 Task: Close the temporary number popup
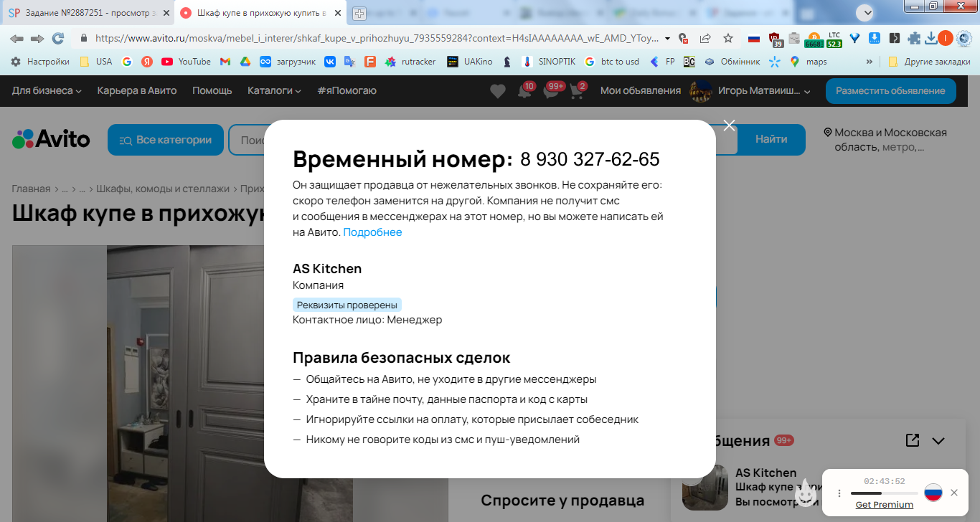pos(730,125)
